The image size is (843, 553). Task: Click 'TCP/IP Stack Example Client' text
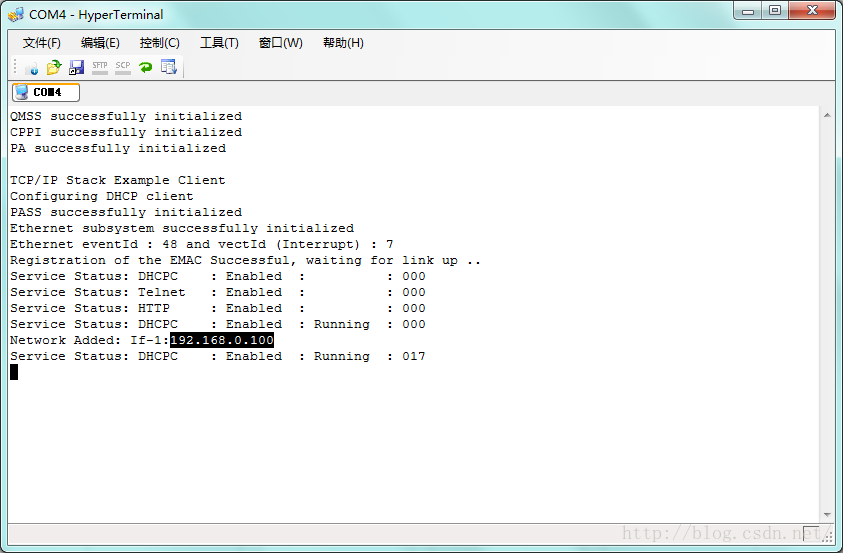[118, 180]
